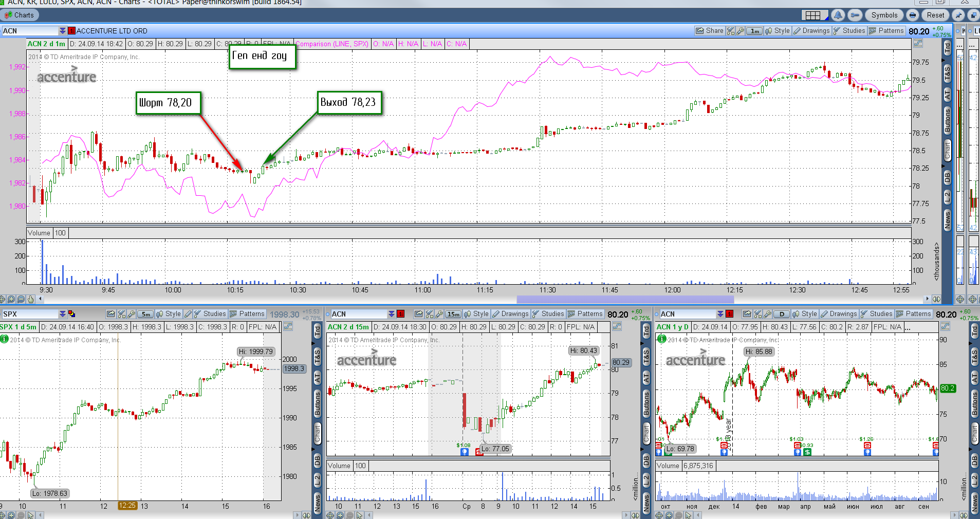The image size is (980, 519).
Task: Print charts using the printer icon
Action: click(x=912, y=15)
